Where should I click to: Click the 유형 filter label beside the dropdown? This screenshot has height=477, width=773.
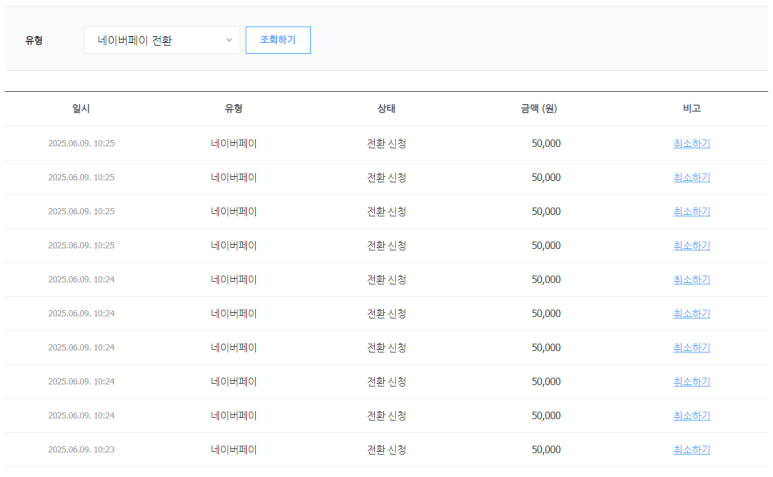tap(34, 40)
